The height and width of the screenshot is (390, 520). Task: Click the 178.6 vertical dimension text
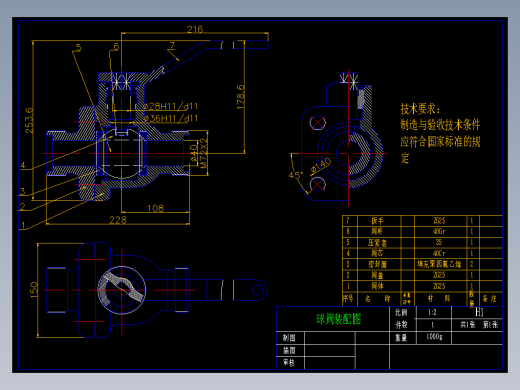pyautogui.click(x=240, y=97)
